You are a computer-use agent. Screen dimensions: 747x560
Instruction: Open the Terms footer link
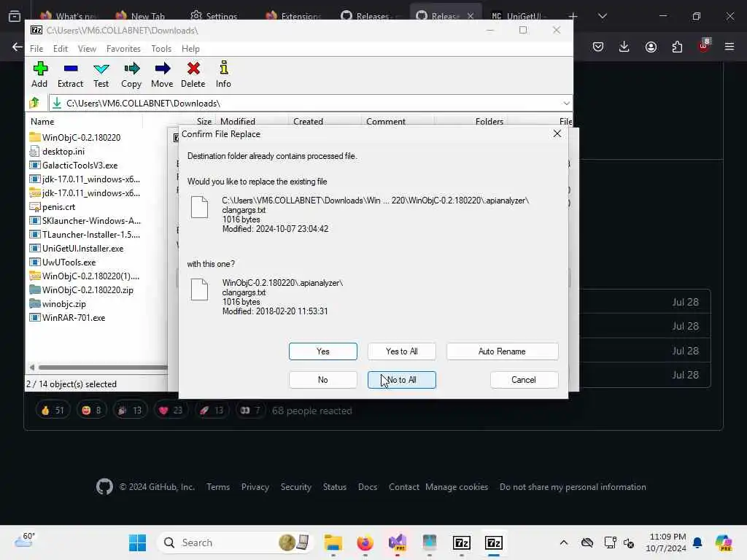[x=218, y=487]
